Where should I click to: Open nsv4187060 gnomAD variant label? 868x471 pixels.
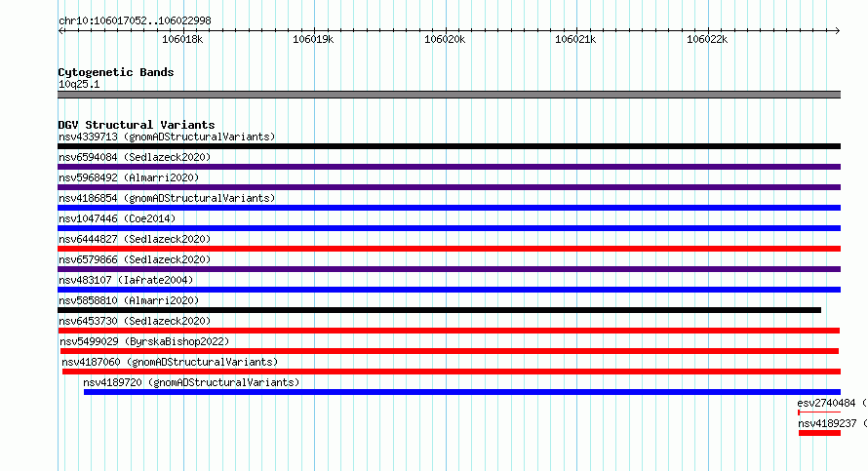[170, 362]
